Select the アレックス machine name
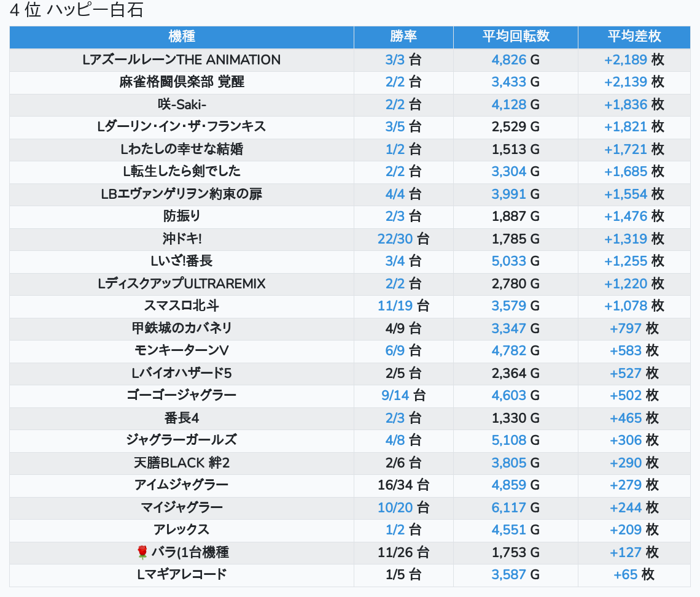Viewport: 700px width, 597px height. coord(182,530)
